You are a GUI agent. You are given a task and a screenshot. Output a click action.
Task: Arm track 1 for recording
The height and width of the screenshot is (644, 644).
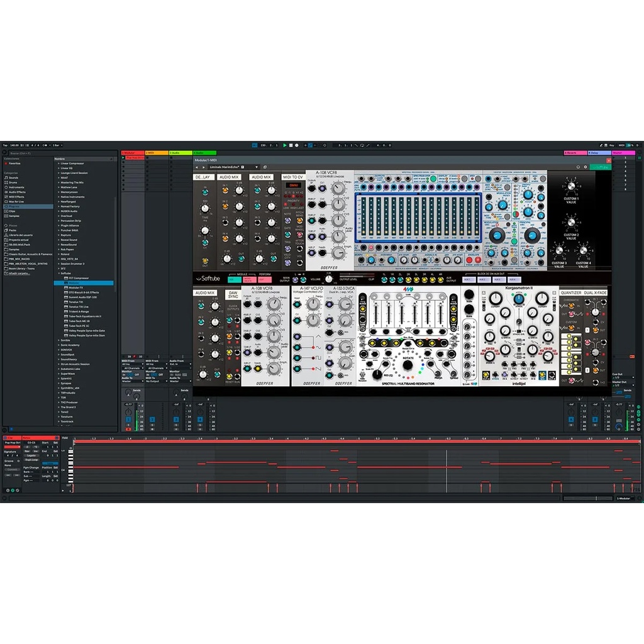128,429
